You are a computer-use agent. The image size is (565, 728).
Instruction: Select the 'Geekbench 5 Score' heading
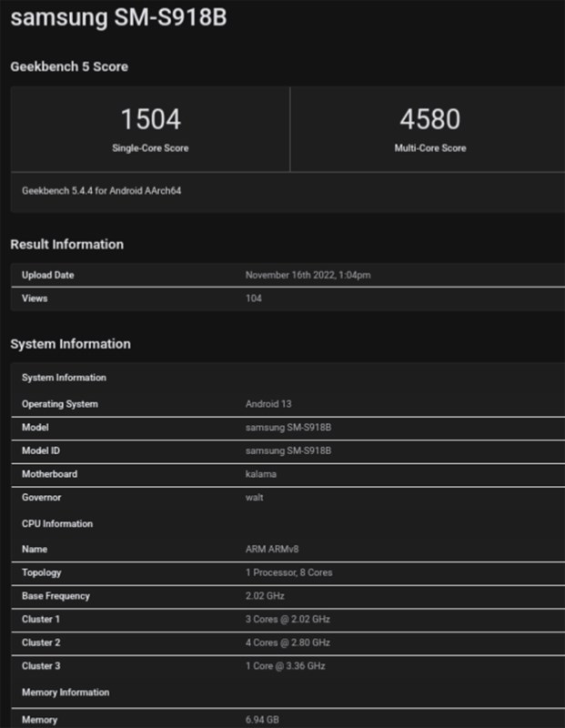pyautogui.click(x=69, y=66)
